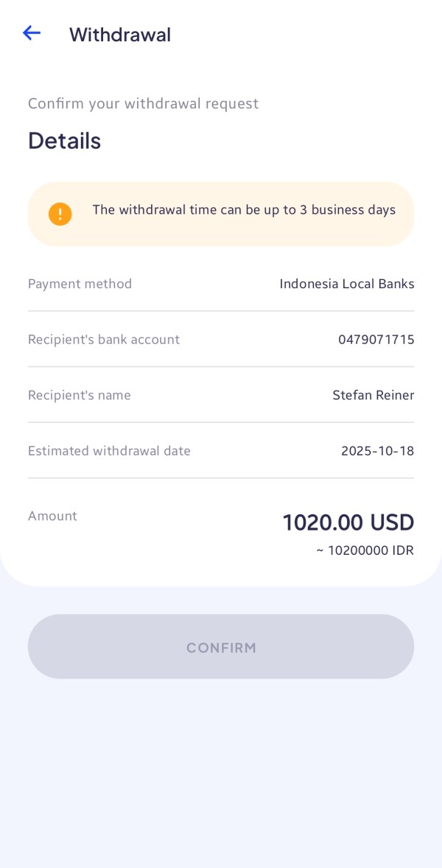Select the Details heading
The image size is (442, 868).
64,141
